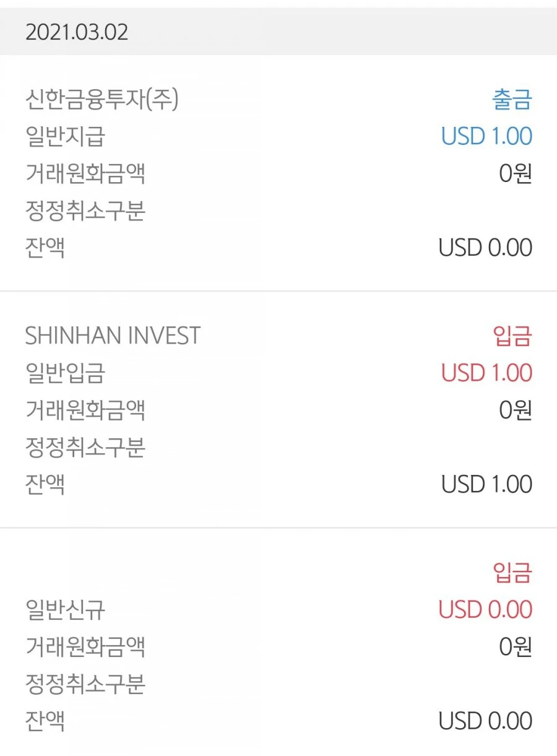Select 정정취소구분 in the SHINHAN INVEST entry

tap(85, 447)
